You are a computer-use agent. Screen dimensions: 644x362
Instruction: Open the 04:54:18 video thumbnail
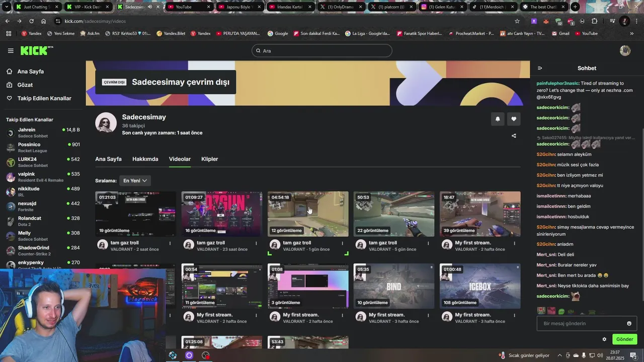click(308, 214)
